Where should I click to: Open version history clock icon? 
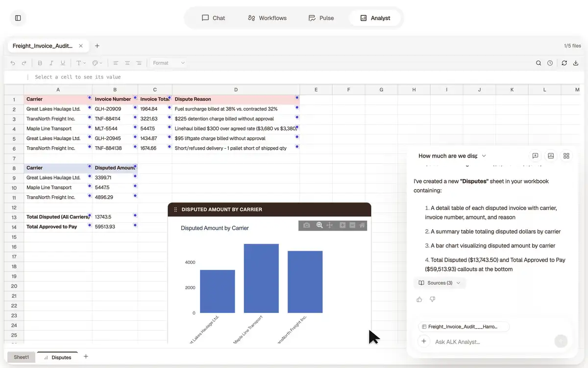[550, 63]
